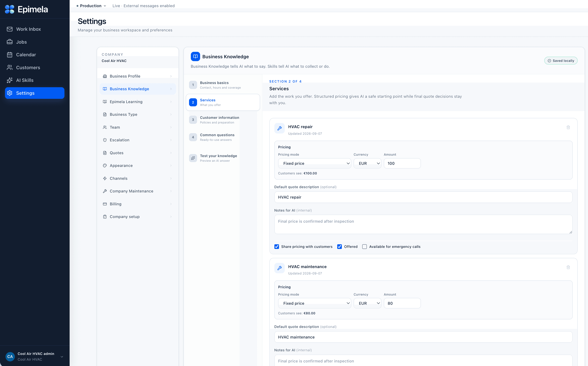Click HVAC repair Amount field
The width and height of the screenshot is (588, 366).
(402, 163)
